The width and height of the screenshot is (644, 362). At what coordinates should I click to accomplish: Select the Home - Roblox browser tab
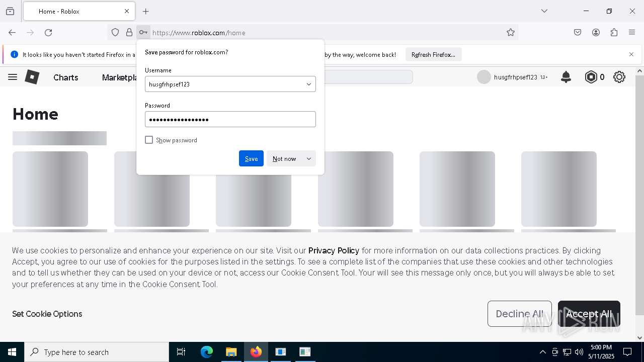(79, 11)
